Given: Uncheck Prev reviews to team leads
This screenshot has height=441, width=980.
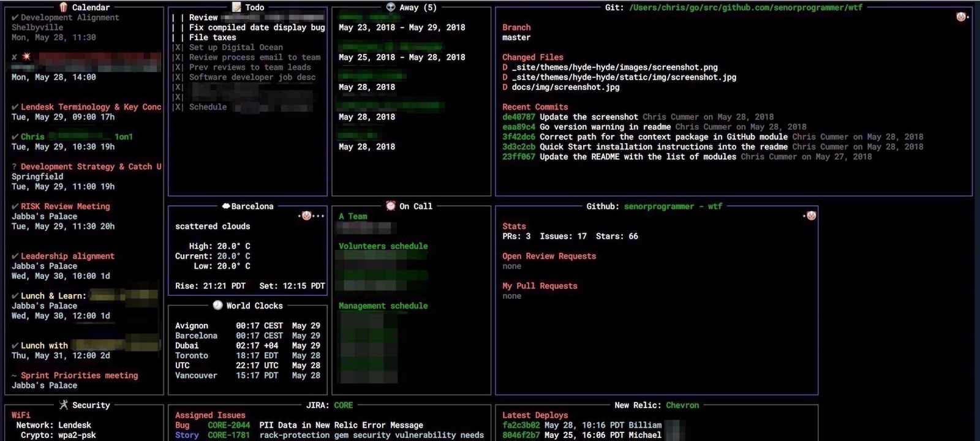Looking at the screenshot, I should pos(178,67).
